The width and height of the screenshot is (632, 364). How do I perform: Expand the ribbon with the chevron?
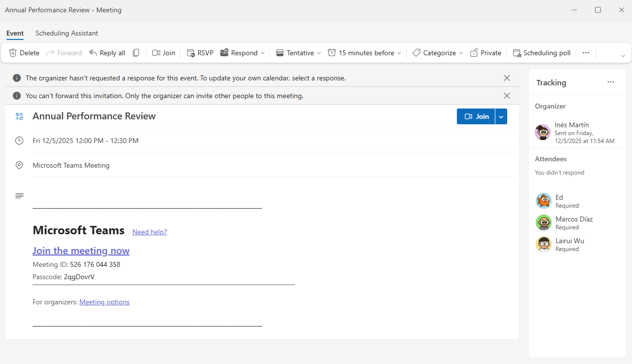(623, 56)
